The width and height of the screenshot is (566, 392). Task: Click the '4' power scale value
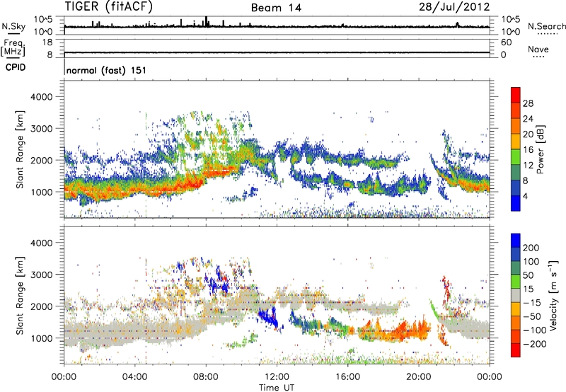tap(525, 196)
